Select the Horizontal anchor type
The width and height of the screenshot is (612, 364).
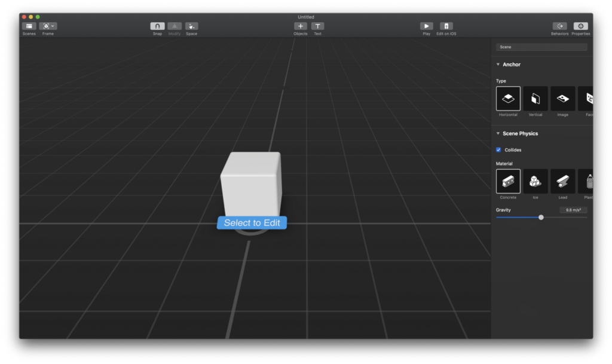pos(508,99)
